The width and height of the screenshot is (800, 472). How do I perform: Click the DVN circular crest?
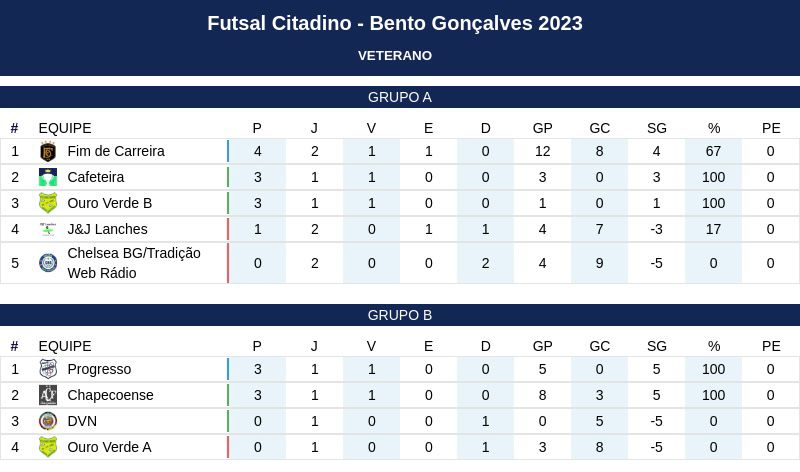[x=48, y=421]
